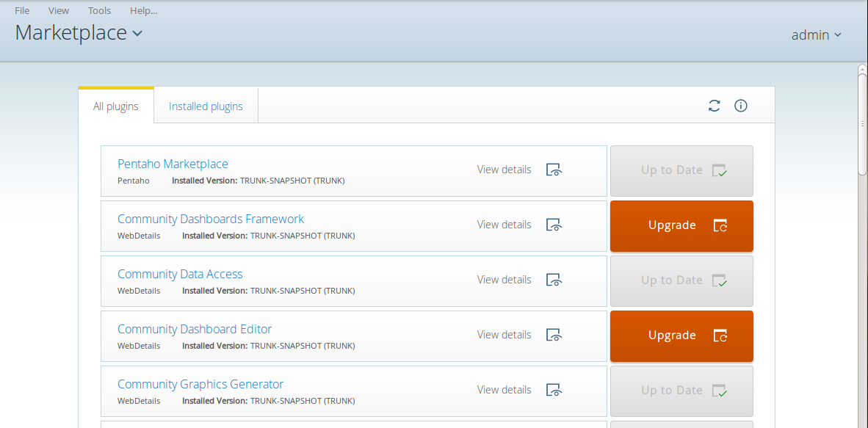This screenshot has width=868, height=428.
Task: Click the vertical scrollbar thumb
Action: [x=862, y=124]
